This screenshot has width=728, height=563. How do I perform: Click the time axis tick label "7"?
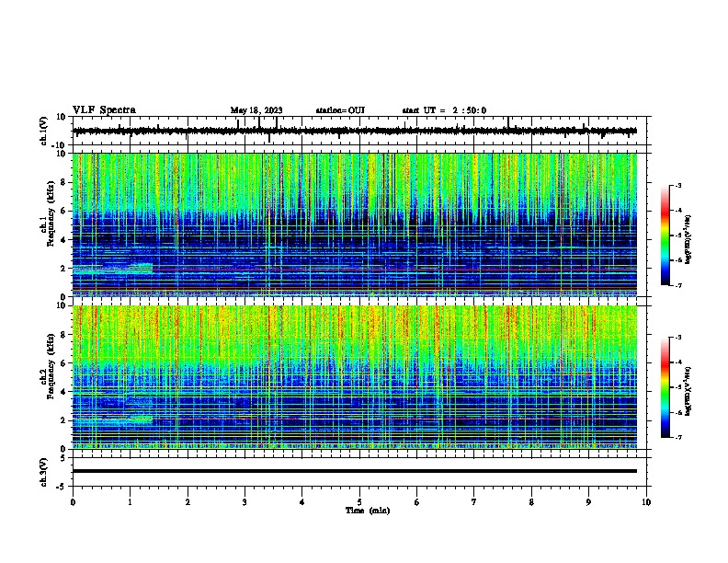[474, 502]
